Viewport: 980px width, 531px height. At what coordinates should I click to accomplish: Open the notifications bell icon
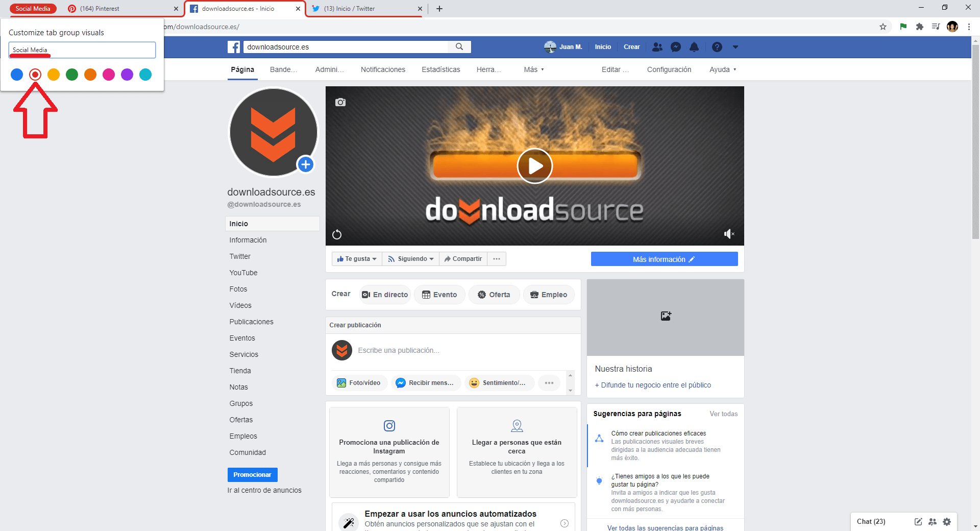pyautogui.click(x=694, y=47)
